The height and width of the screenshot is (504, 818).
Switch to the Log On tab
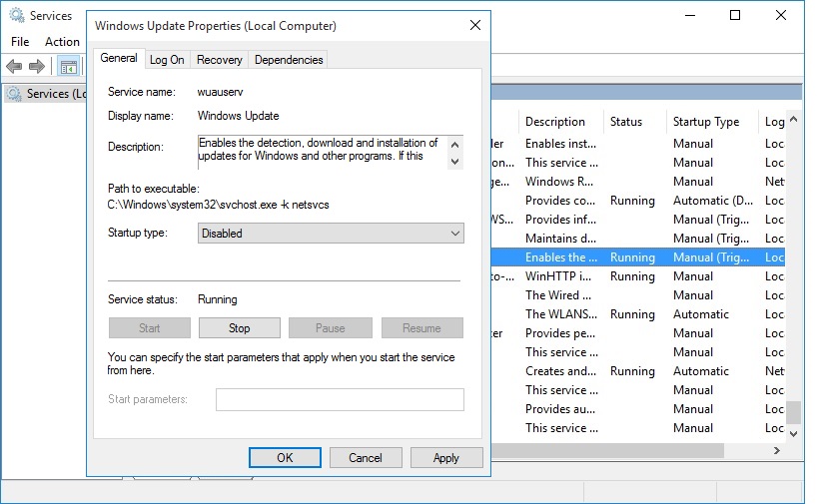tap(167, 60)
